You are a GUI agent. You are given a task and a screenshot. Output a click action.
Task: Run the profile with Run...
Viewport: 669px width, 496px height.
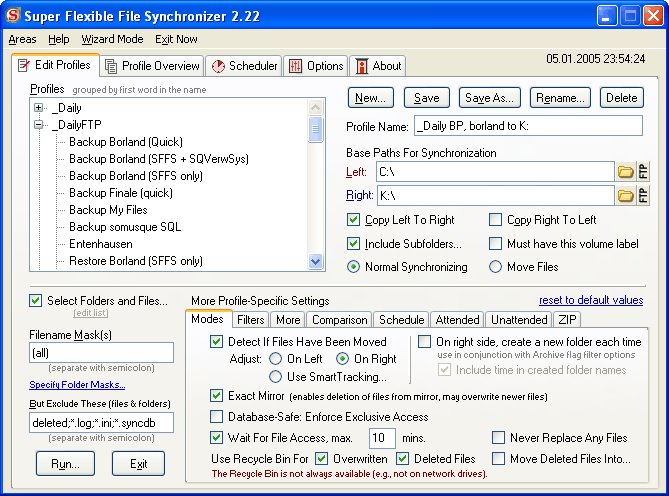[x=65, y=464]
